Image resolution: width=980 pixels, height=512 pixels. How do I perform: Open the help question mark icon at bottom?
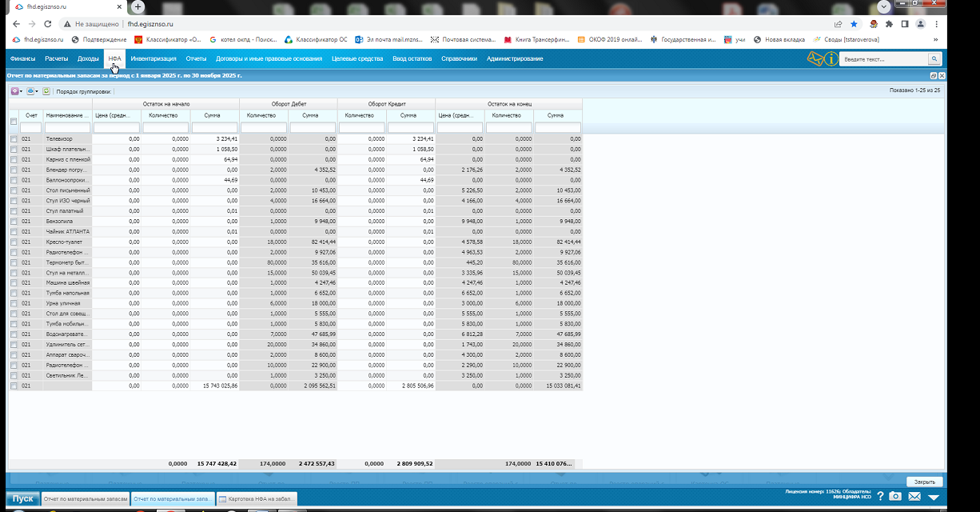pos(880,497)
